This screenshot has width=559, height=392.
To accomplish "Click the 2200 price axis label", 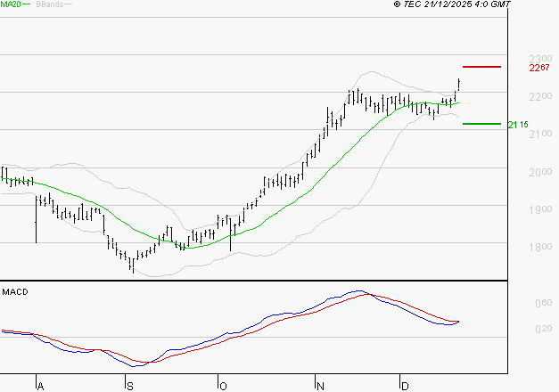I will [x=540, y=96].
